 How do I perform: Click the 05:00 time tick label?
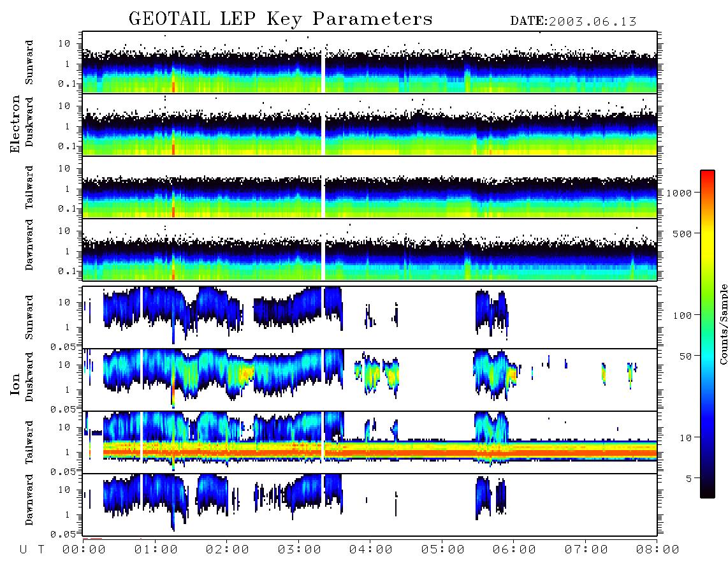pyautogui.click(x=442, y=550)
